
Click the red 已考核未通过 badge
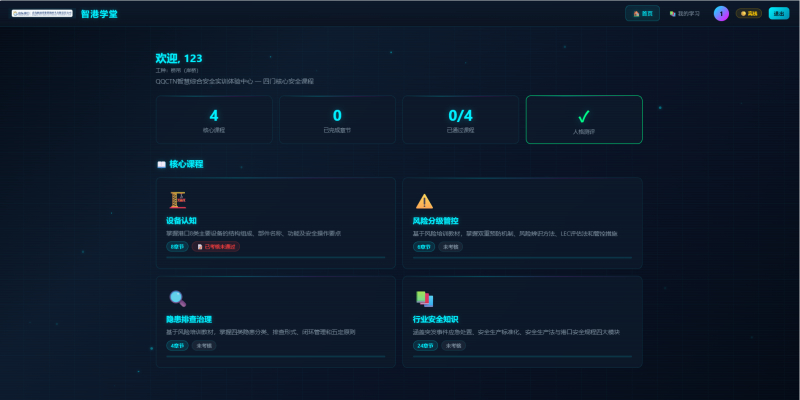(x=216, y=246)
